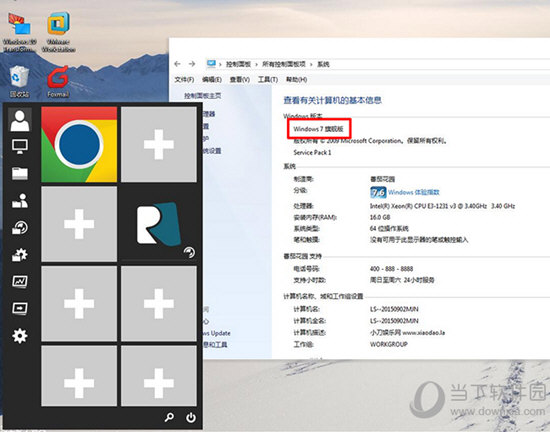Click the '番茄花园' manufacturer value
550x432 pixels.
click(383, 179)
